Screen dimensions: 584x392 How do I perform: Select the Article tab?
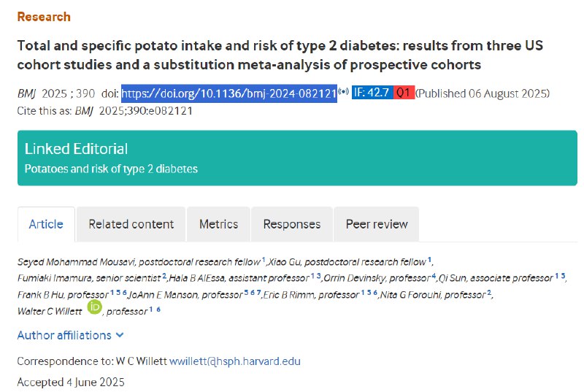46,224
